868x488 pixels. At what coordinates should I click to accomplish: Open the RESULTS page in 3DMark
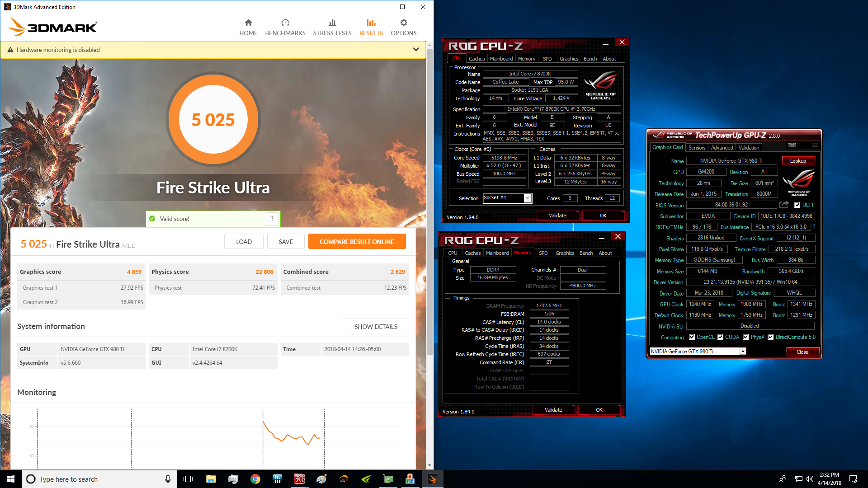371,28
